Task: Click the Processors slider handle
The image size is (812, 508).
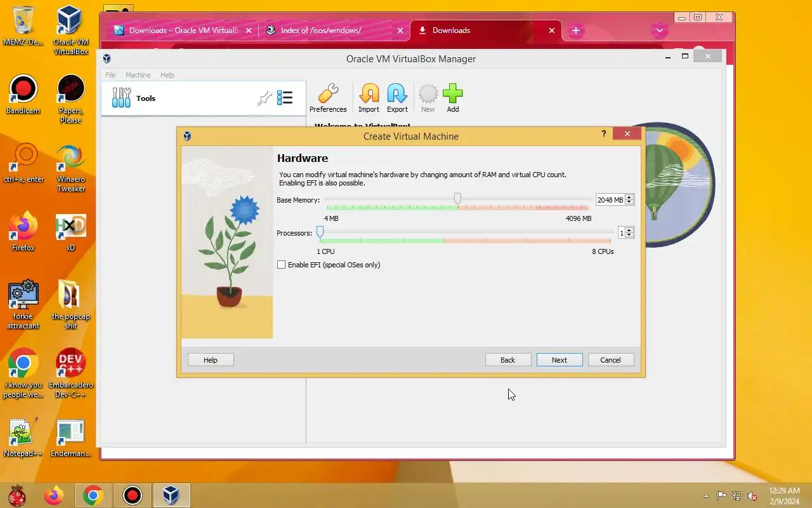Action: tap(320, 232)
